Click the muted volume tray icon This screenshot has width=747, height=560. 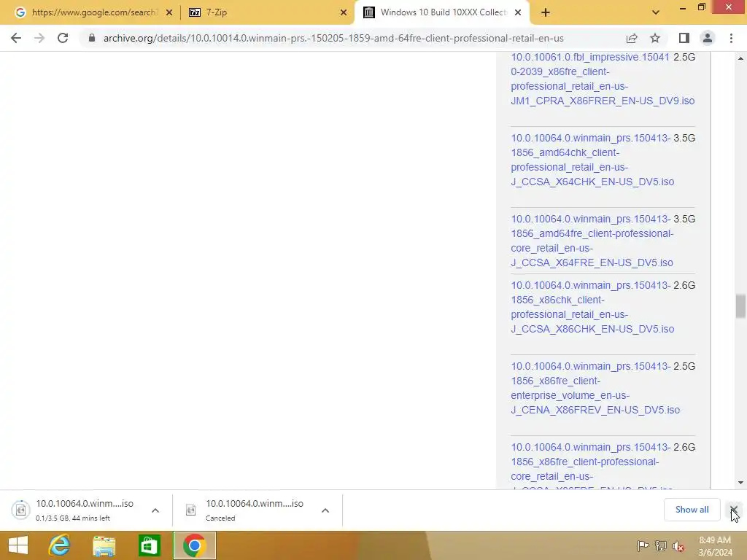[x=678, y=546]
